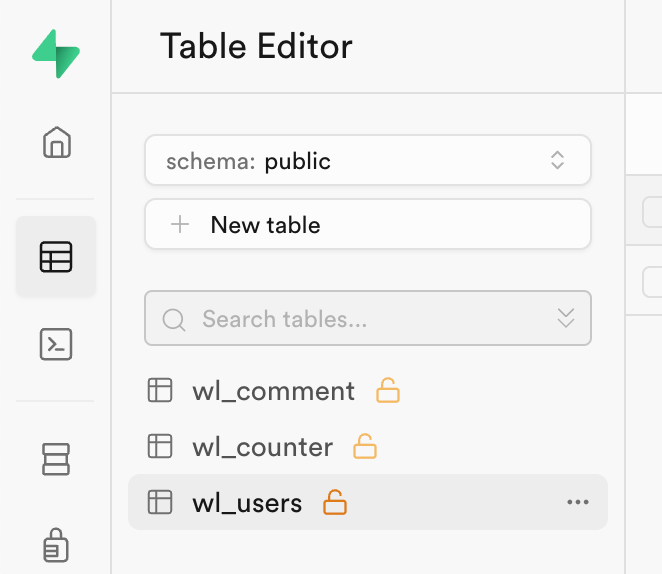Select the wl_counter table
Viewport: 662px width, 574px height.
(x=262, y=446)
